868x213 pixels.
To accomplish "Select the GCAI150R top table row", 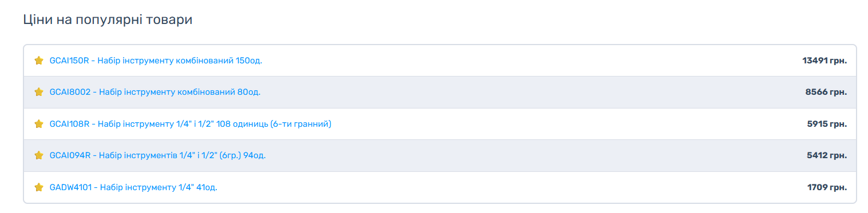I will 439,61.
